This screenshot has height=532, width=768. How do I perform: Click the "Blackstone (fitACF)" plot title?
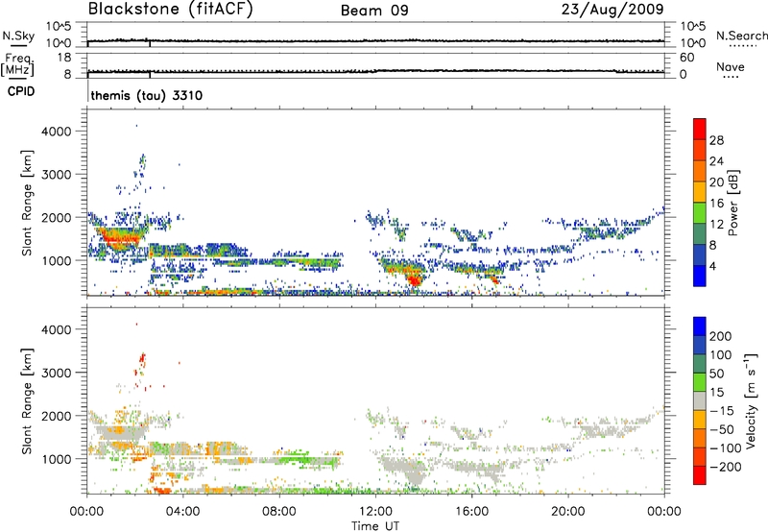[x=171, y=9]
